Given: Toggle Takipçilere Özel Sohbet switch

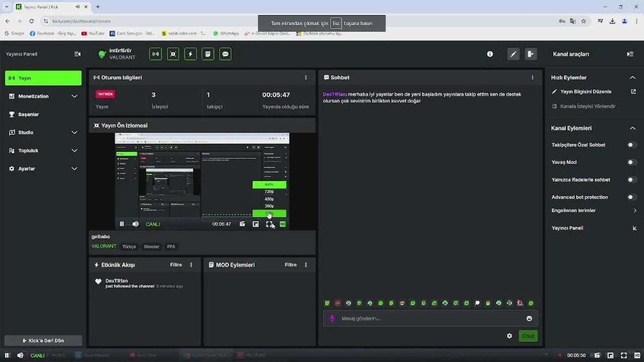Looking at the screenshot, I should pos(631,145).
